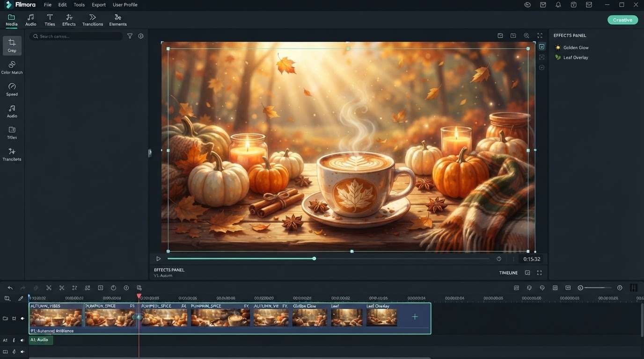Open the Export menu
Screen dimensions: 644x359
[99, 5]
